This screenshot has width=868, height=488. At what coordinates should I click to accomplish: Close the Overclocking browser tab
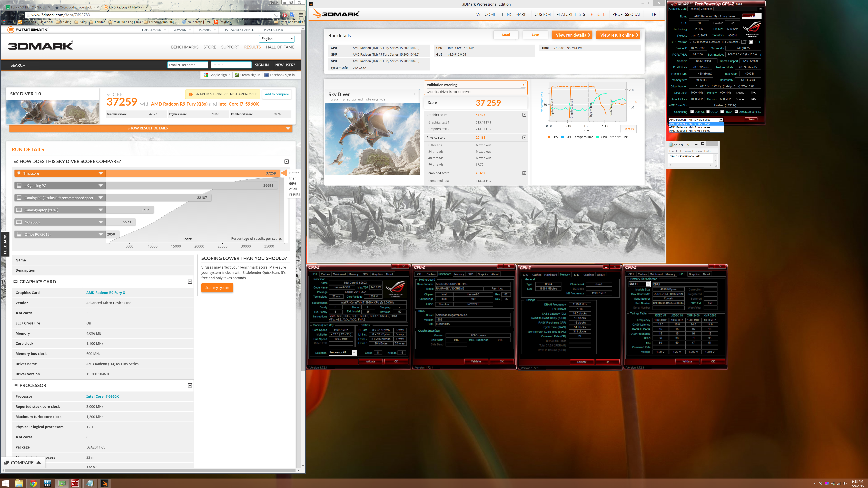tap(98, 7)
